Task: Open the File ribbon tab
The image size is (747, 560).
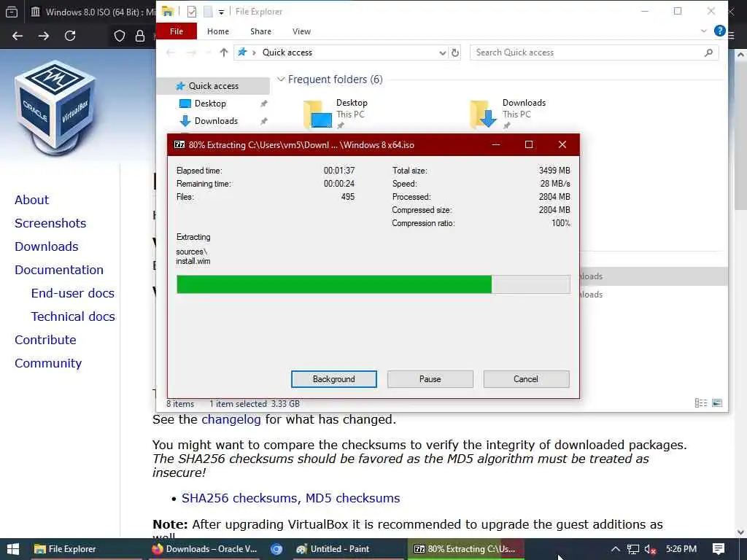Action: [177, 31]
